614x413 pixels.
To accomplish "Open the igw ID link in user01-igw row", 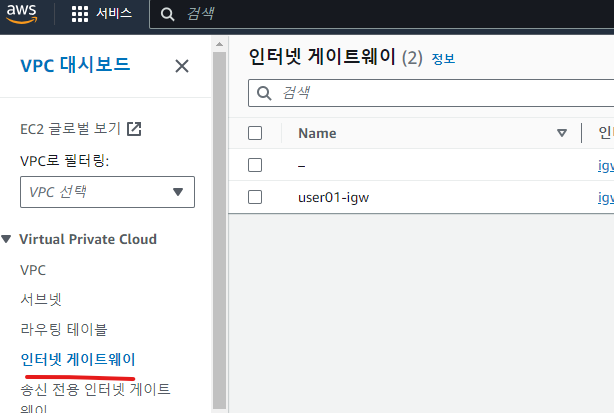I will pyautogui.click(x=606, y=198).
